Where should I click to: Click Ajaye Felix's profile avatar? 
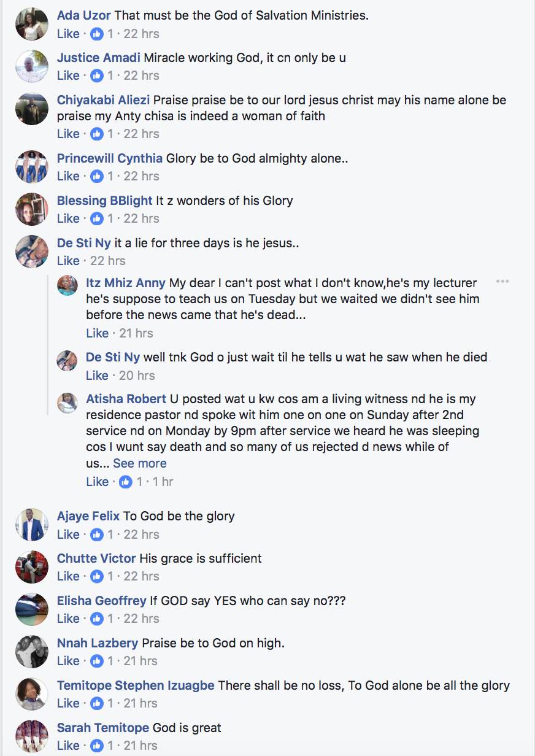point(32,525)
